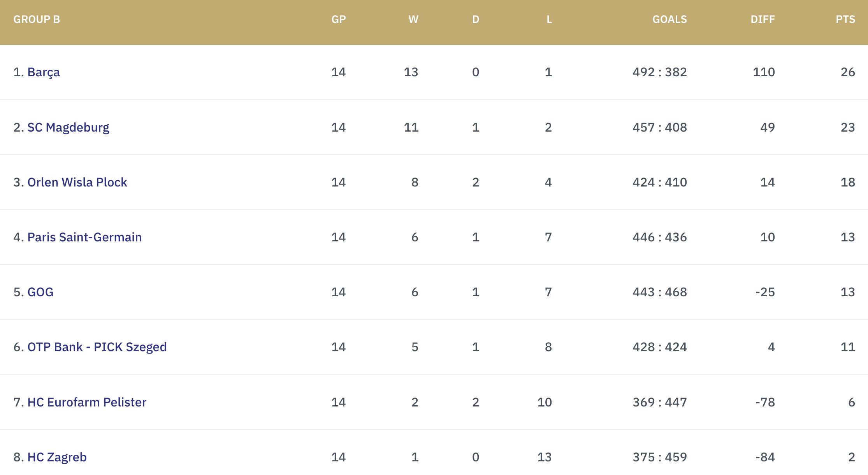Image resolution: width=868 pixels, height=475 pixels.
Task: Select the W column header
Action: [413, 19]
